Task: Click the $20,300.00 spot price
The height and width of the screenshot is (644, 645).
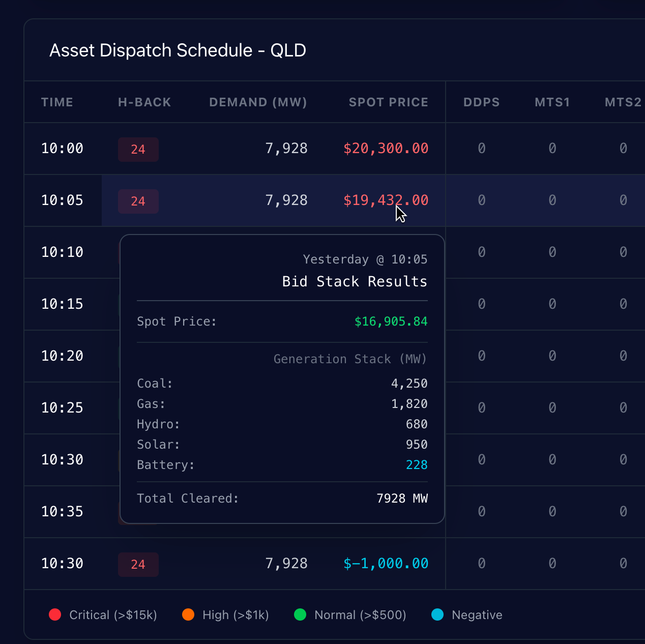Action: (x=386, y=149)
